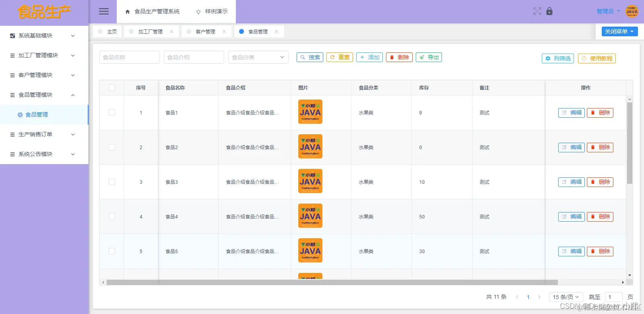Open the image thumbnail for 食品5
The height and width of the screenshot is (314, 644).
(310, 250)
